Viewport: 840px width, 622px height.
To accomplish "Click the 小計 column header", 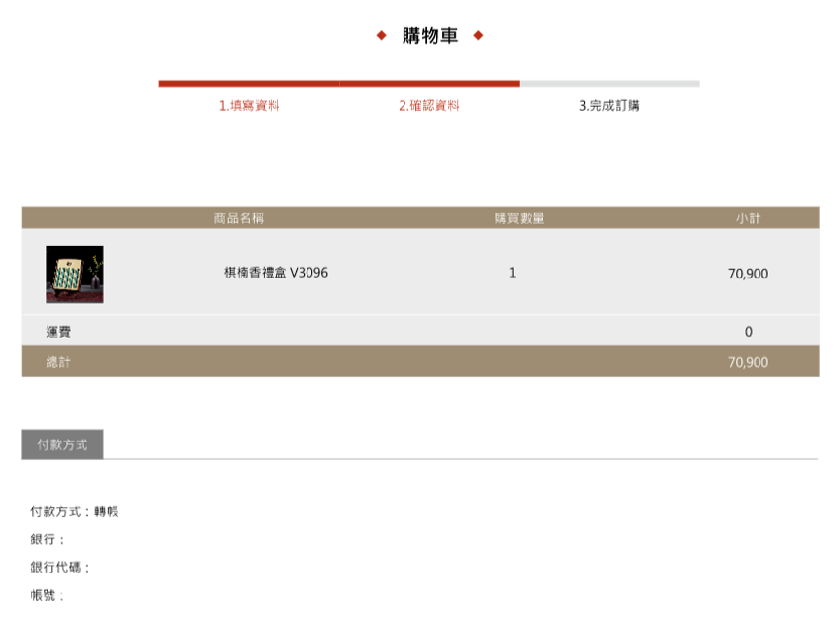I will [748, 218].
